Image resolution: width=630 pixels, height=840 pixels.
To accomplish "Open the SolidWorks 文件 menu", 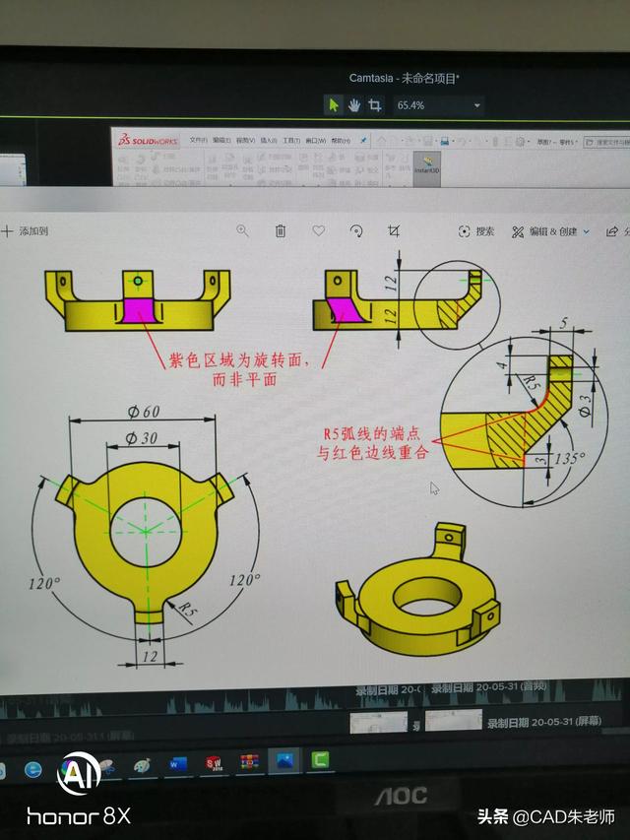I will pos(197,141).
